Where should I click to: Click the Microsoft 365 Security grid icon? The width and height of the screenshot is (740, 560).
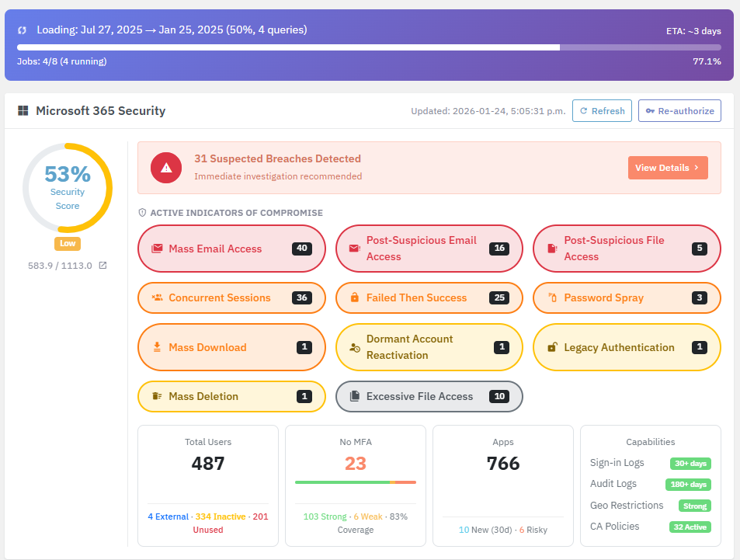[23, 110]
